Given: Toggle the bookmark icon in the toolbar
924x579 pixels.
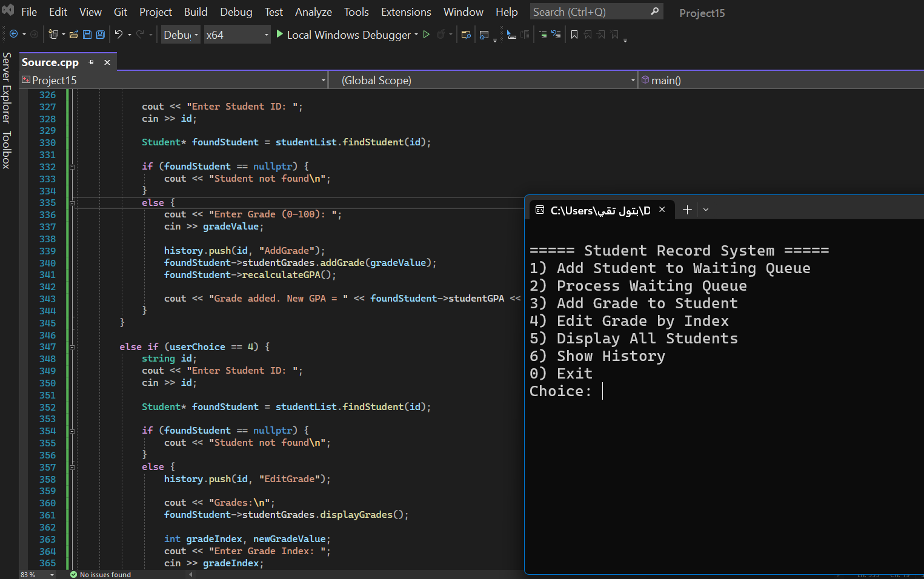Looking at the screenshot, I should pos(574,35).
